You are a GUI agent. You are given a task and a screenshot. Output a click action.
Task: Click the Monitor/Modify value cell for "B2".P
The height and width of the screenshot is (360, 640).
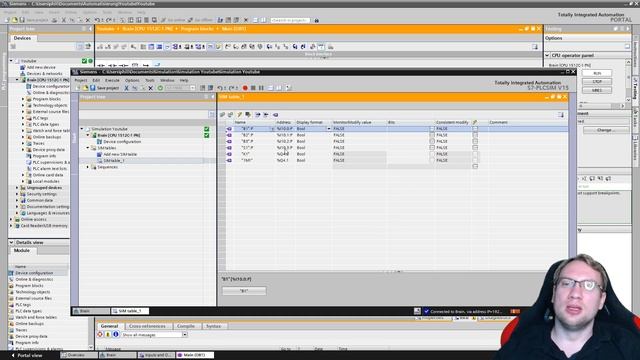point(359,135)
